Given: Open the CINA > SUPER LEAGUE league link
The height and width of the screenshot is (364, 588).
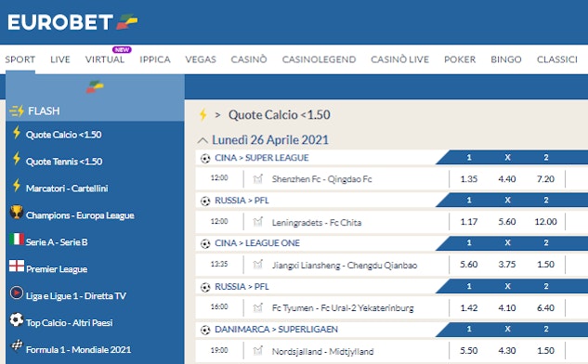Looking at the screenshot, I should (262, 158).
